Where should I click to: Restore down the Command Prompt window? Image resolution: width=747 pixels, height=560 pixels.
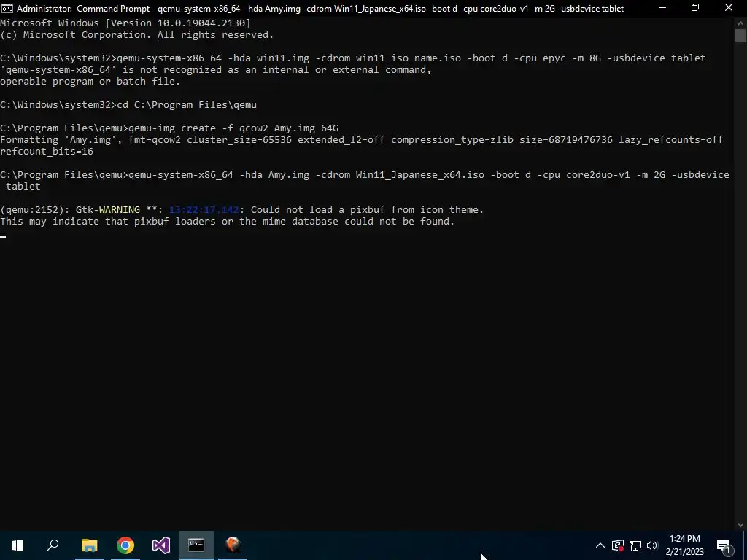pos(695,8)
